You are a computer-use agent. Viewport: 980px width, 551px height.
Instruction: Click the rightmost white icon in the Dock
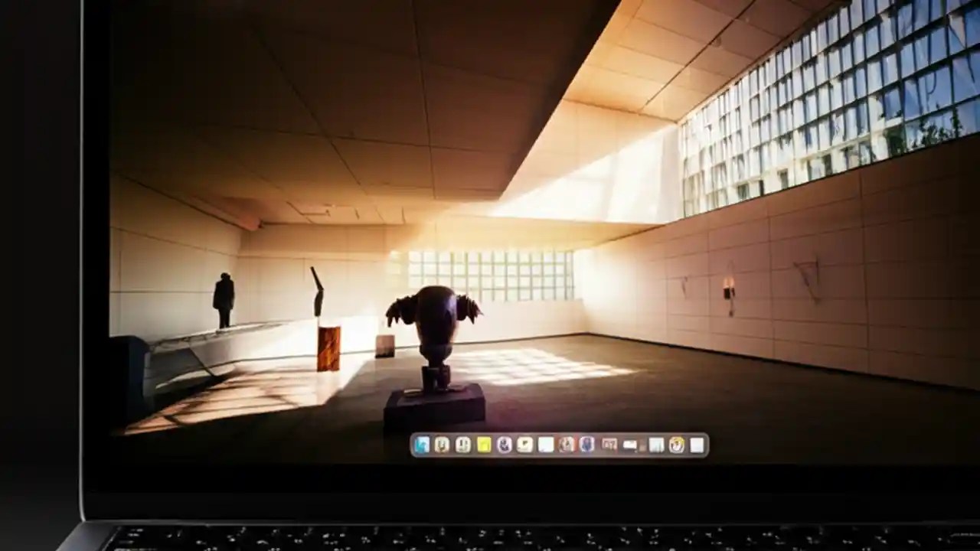coord(697,446)
